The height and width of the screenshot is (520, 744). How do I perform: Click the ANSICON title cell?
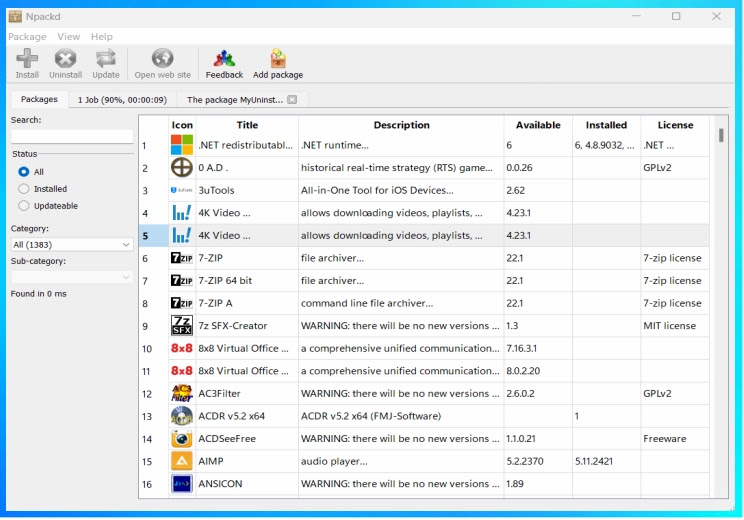click(247, 484)
